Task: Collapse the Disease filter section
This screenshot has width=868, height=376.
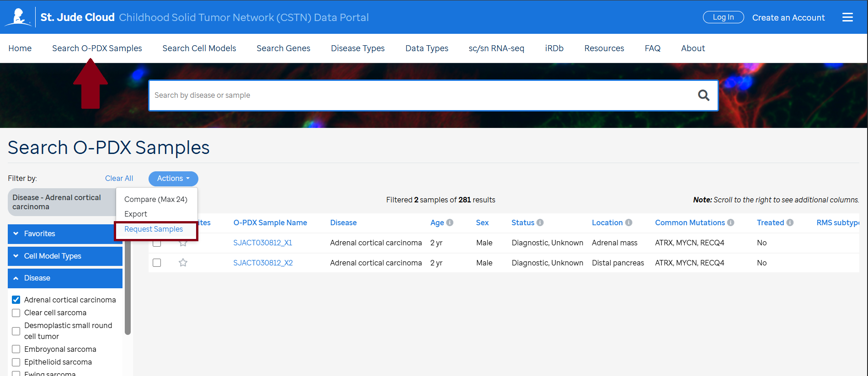Action: pyautogui.click(x=65, y=278)
